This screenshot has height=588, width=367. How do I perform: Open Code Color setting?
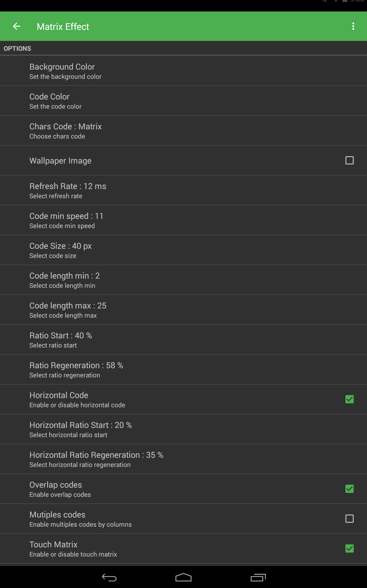pos(183,101)
